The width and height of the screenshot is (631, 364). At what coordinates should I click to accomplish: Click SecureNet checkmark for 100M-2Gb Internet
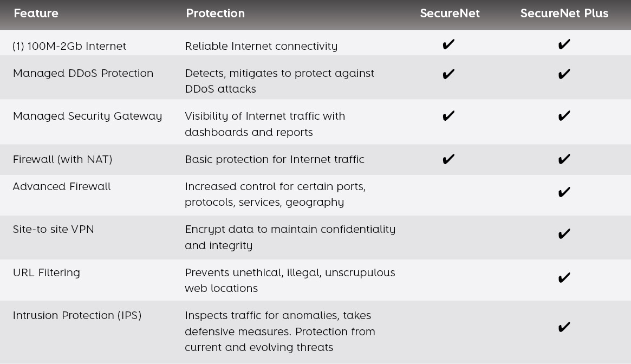(x=448, y=44)
